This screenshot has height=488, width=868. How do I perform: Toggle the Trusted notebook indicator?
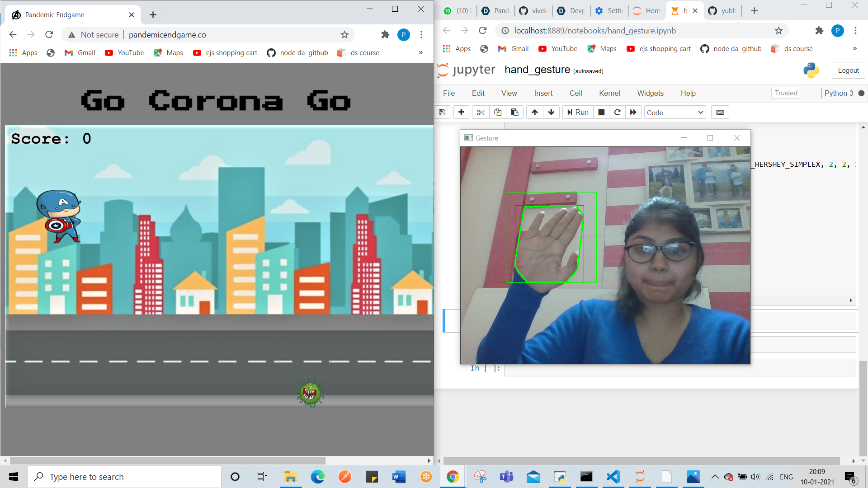pyautogui.click(x=786, y=93)
